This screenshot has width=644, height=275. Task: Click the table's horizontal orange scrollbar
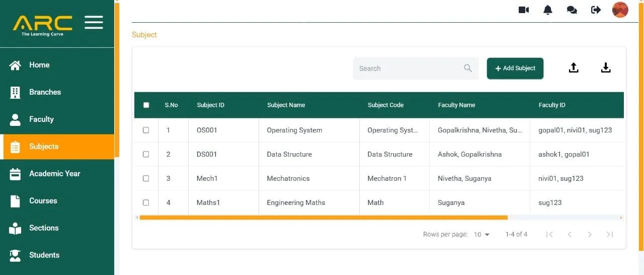(324, 218)
